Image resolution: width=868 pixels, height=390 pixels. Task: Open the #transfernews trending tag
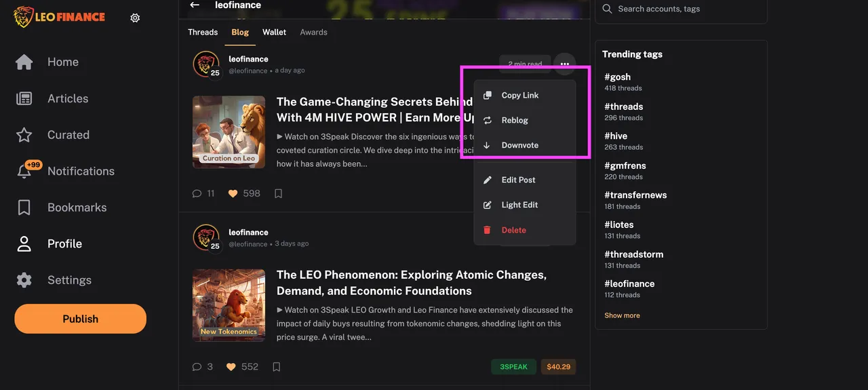click(x=635, y=195)
